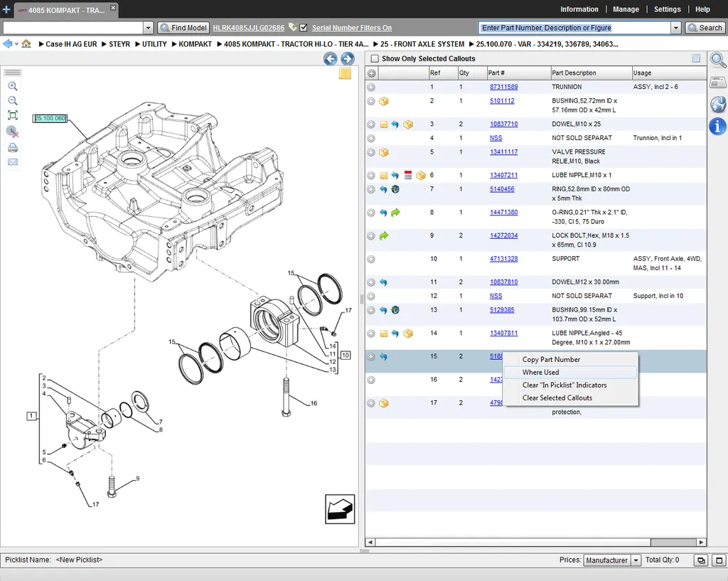The height and width of the screenshot is (581, 728).
Task: Enable Show Only Selected Callouts checkbox
Action: click(375, 58)
